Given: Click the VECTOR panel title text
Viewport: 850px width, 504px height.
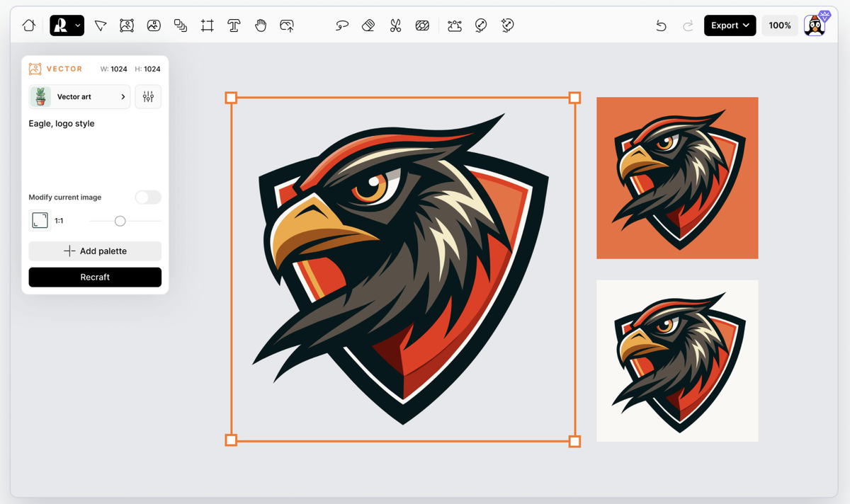Looking at the screenshot, I should click(x=64, y=69).
